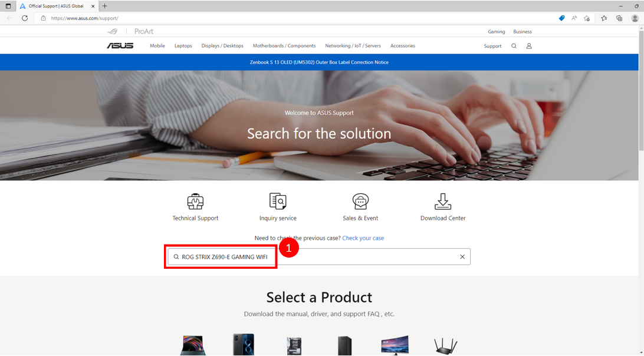This screenshot has height=356, width=644.
Task: Close the Official Support ASUS tab
Action: click(x=93, y=6)
